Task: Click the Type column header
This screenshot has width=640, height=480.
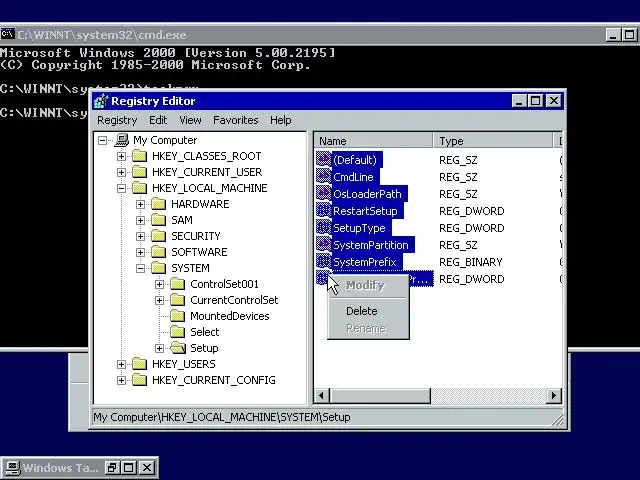Action: point(492,141)
